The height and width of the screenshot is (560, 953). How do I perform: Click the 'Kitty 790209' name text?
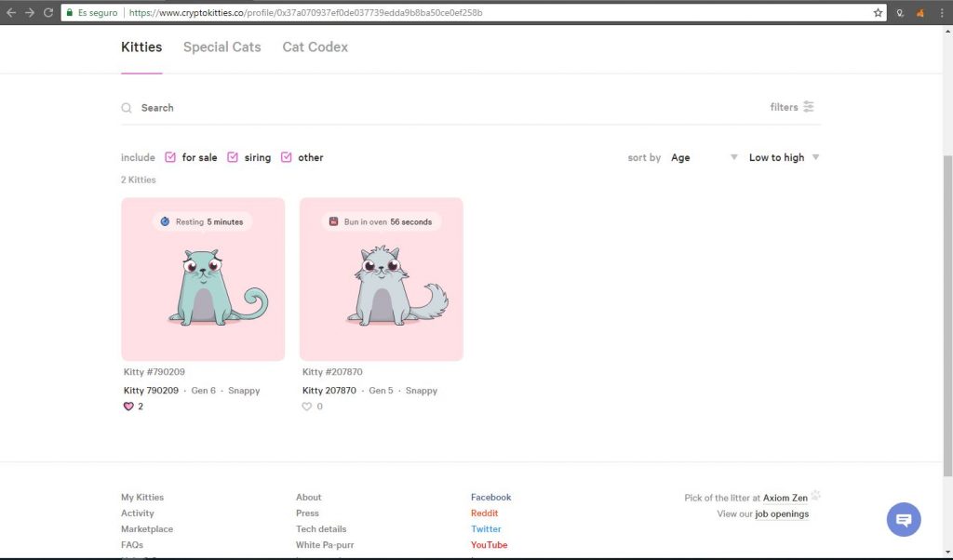[152, 391]
